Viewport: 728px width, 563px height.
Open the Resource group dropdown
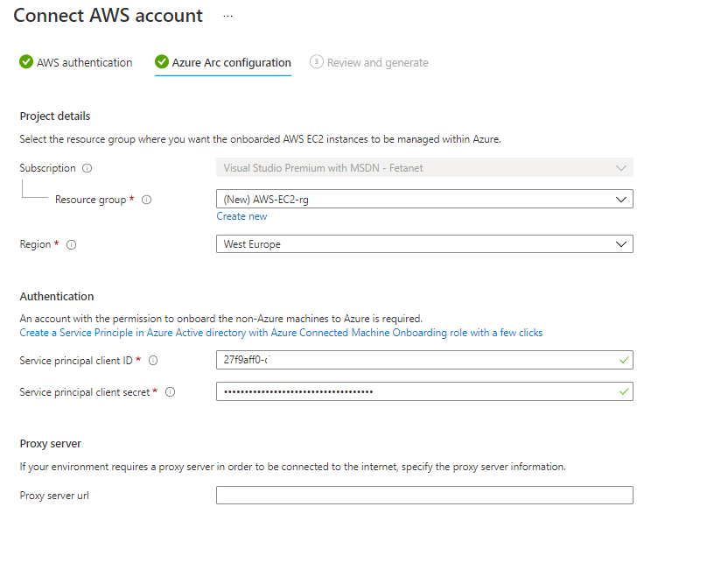(424, 200)
